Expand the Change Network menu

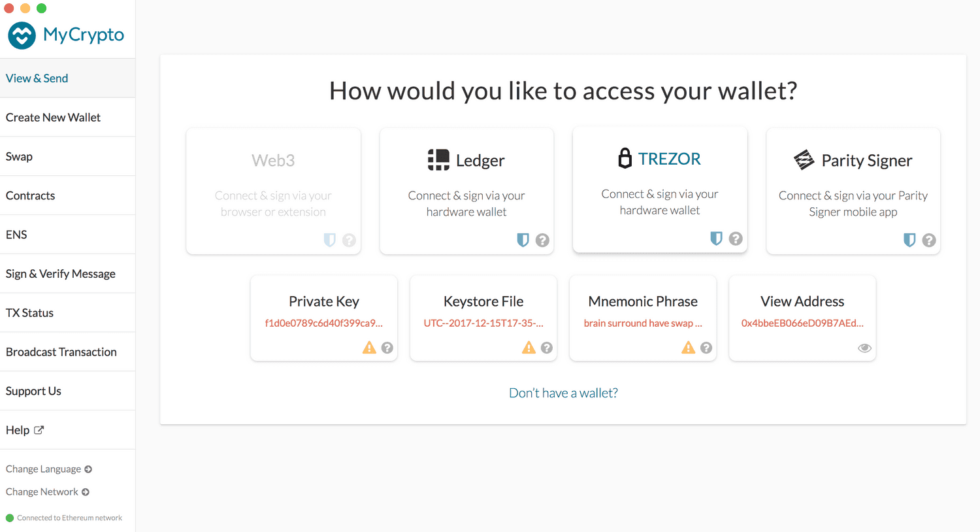(47, 491)
